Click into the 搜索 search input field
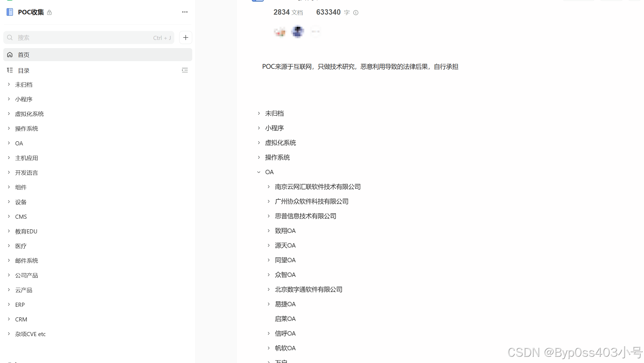This screenshot has height=363, width=644. (x=81, y=37)
